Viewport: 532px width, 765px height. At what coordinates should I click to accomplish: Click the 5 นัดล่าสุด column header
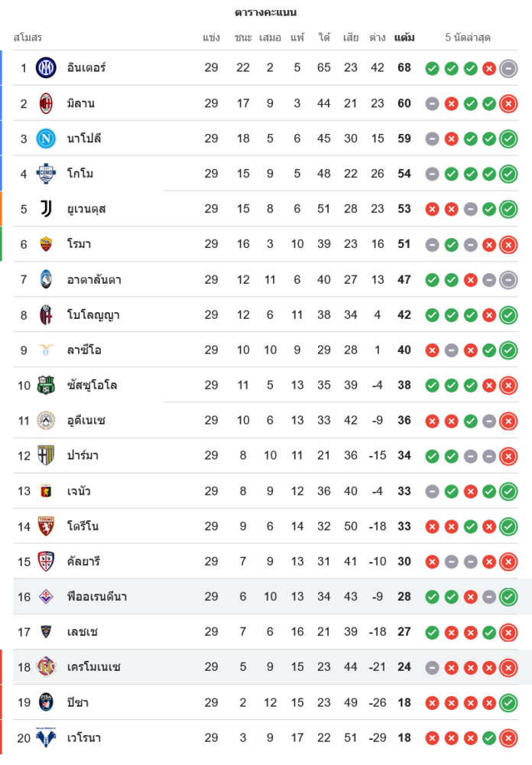(x=468, y=37)
